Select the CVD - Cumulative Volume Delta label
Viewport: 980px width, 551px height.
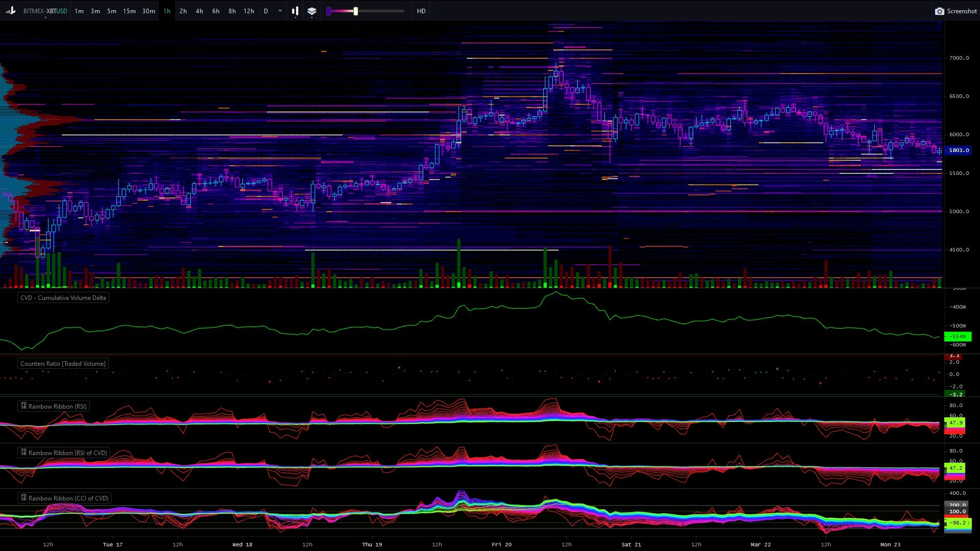[x=62, y=297]
